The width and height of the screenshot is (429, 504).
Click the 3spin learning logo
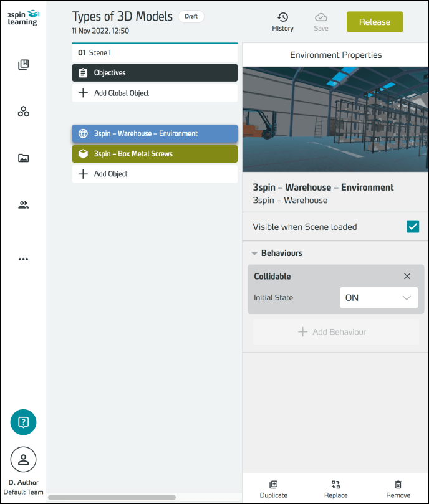23,18
